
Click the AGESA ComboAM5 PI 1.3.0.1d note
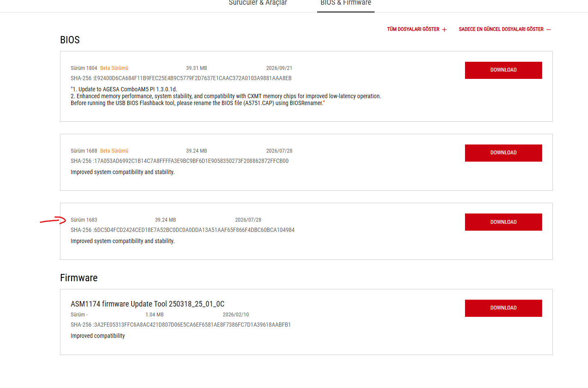(x=124, y=89)
